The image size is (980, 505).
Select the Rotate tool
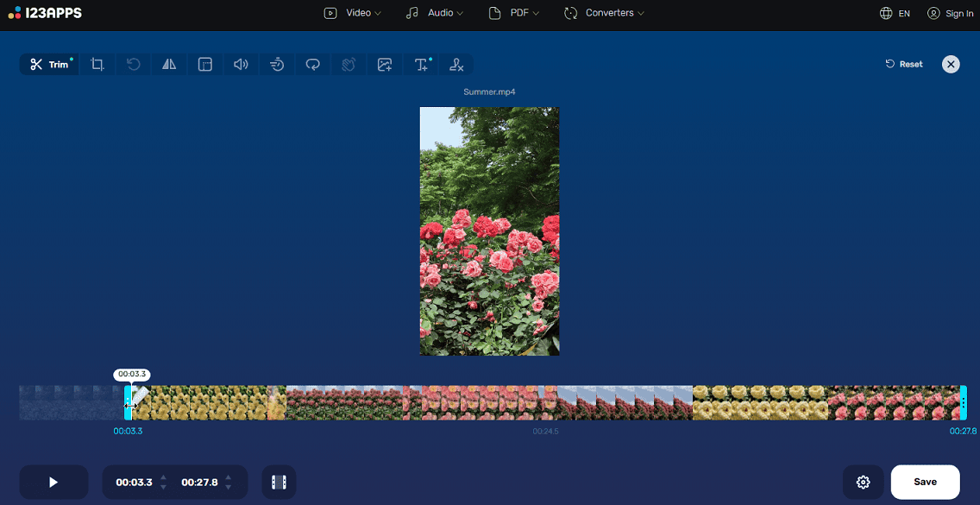click(133, 64)
